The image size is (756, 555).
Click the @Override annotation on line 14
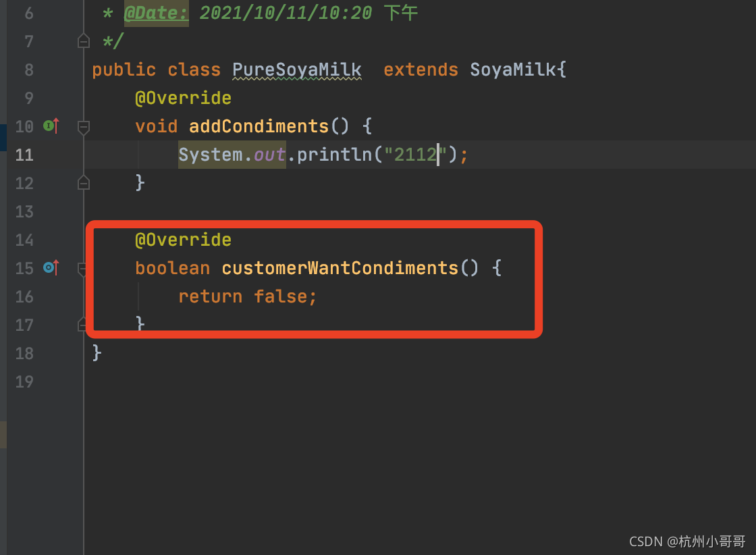(x=183, y=240)
